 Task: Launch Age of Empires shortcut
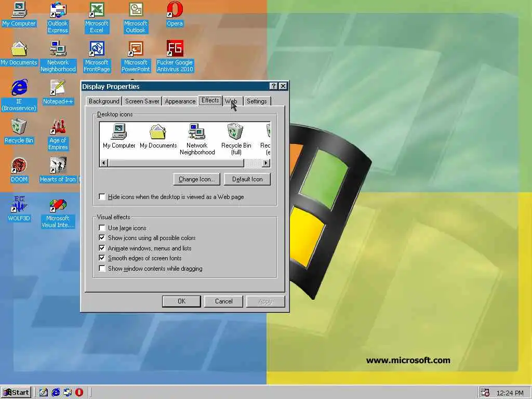[58, 135]
